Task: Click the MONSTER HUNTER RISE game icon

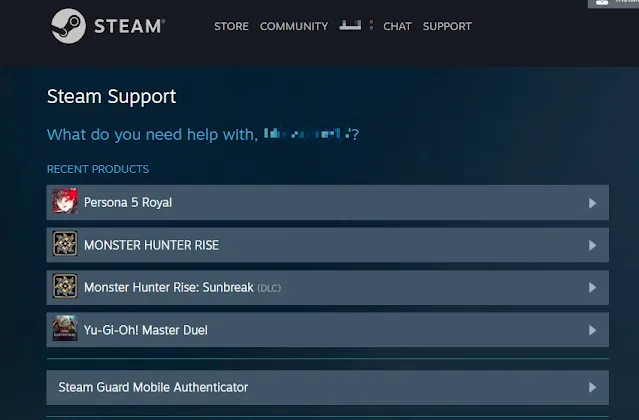Action: pos(65,244)
